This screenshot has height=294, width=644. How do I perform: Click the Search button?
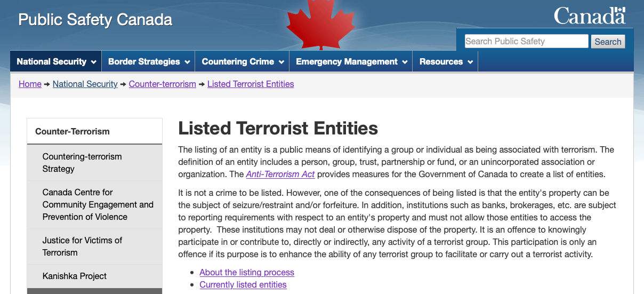(x=608, y=42)
